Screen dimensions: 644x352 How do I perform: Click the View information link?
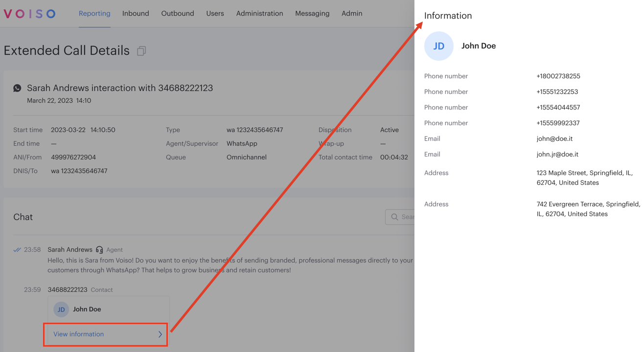pos(79,334)
